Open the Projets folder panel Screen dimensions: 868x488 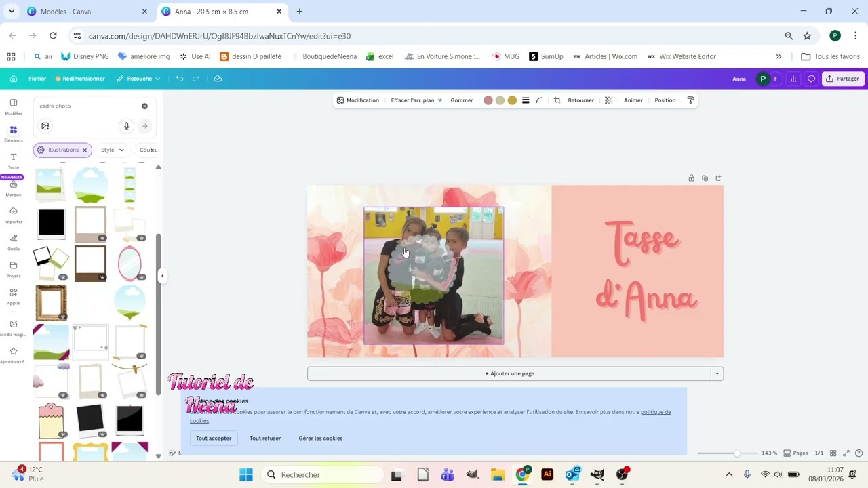click(14, 269)
